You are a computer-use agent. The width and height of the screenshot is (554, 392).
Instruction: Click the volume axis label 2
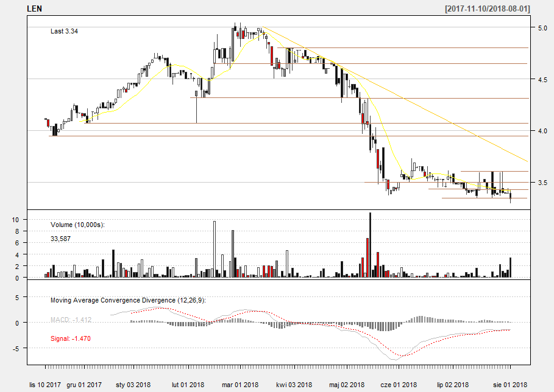[x=16, y=267]
